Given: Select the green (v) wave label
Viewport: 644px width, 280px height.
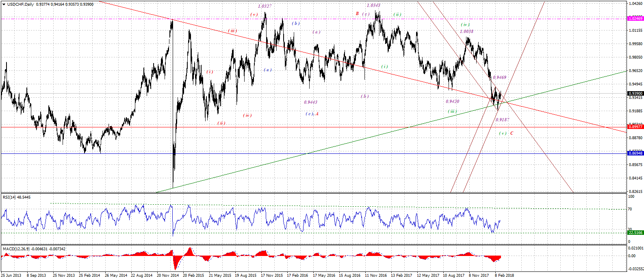Looking at the screenshot, I should [x=503, y=133].
